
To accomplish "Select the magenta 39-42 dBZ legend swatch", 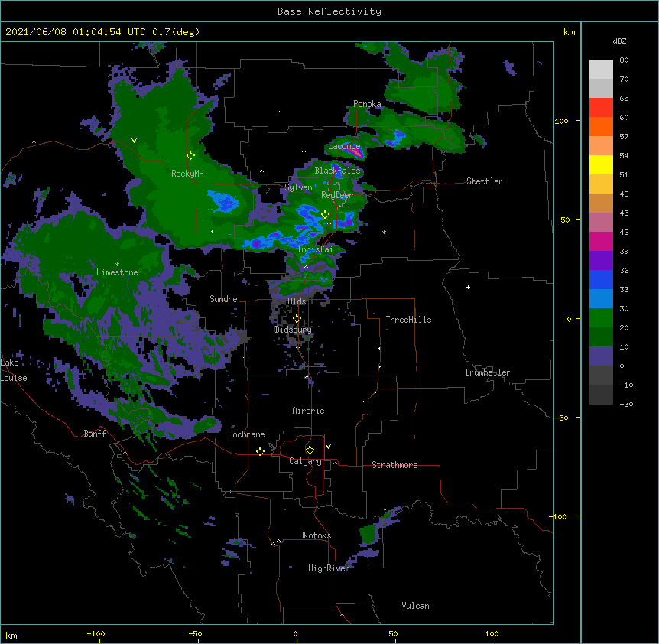I will [601, 242].
